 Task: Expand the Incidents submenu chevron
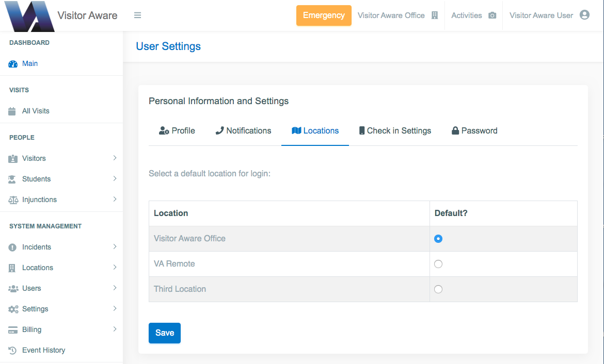[x=115, y=246]
